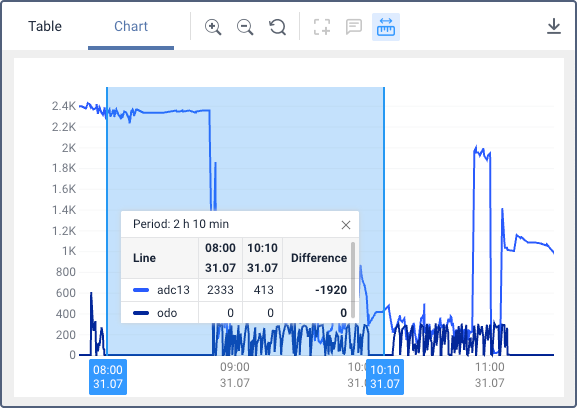Click the 'Period: 2 h 10 min' text

coord(181,224)
